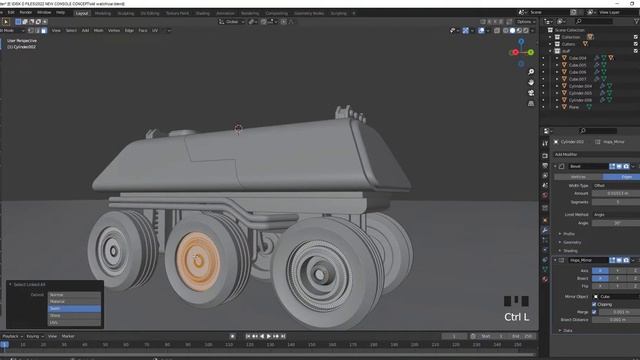
Task: Toggle Merge checkbox in Mirror modifier
Action: click(x=594, y=312)
